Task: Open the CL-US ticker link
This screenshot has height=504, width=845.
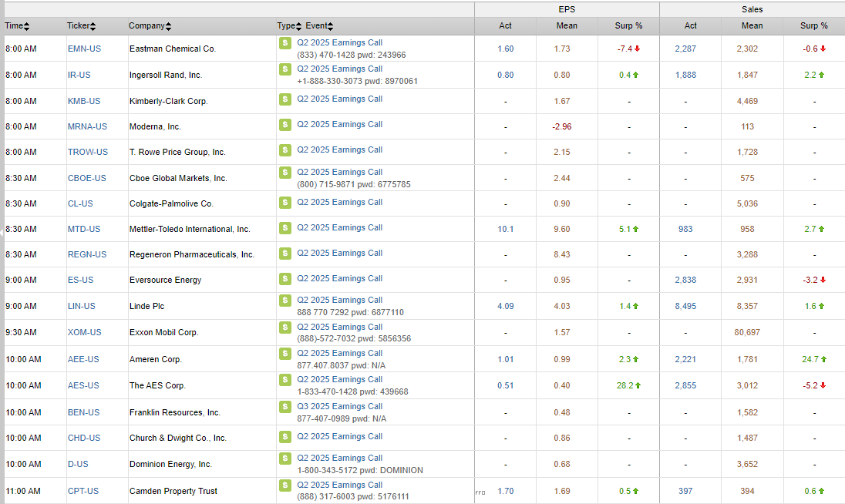Action: 80,203
